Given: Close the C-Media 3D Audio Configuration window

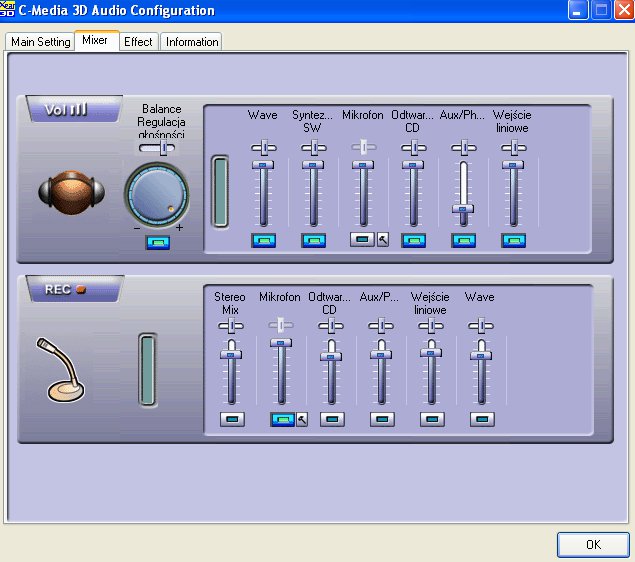Looking at the screenshot, I should coord(624,10).
